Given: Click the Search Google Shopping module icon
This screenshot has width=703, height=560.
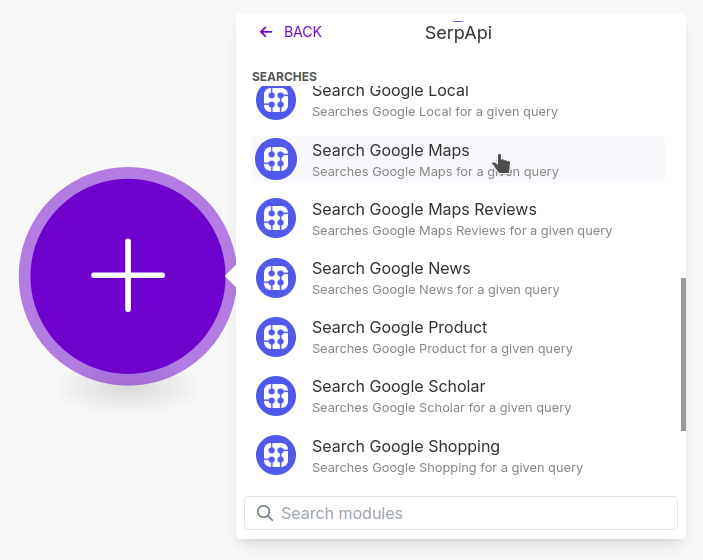Looking at the screenshot, I should click(276, 455).
